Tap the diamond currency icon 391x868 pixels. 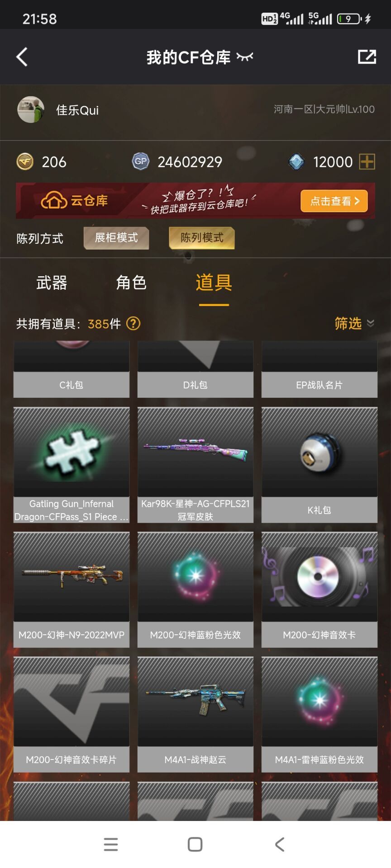[296, 161]
